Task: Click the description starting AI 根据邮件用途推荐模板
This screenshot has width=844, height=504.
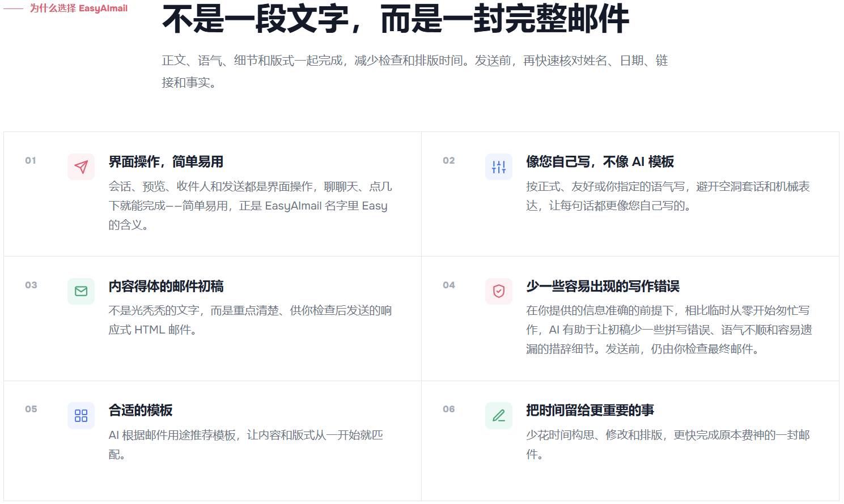Action: point(246,445)
